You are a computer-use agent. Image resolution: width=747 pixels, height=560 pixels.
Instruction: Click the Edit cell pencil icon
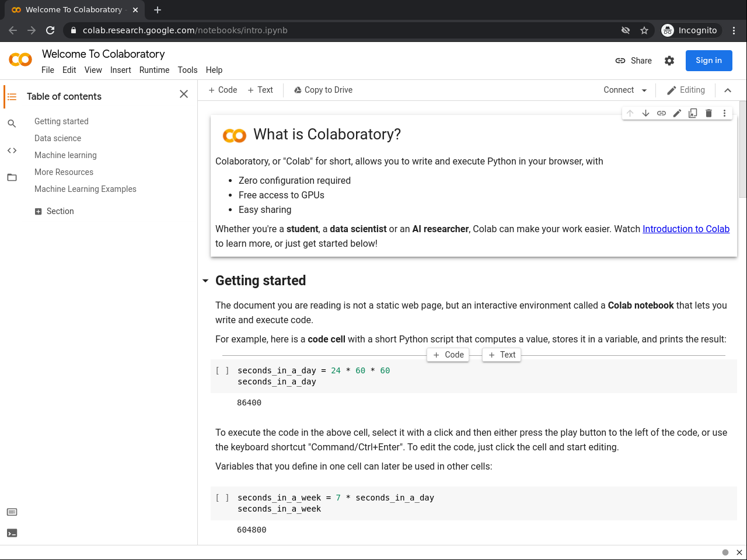click(x=677, y=113)
